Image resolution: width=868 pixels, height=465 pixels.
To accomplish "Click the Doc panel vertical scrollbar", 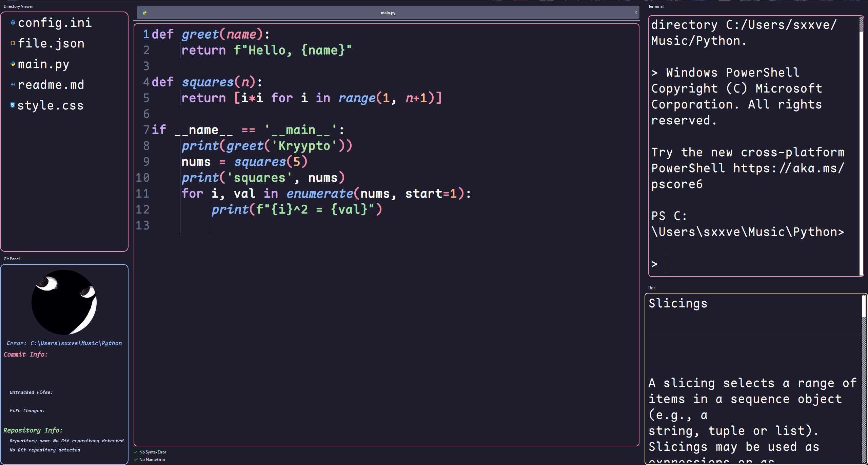I will [x=864, y=307].
